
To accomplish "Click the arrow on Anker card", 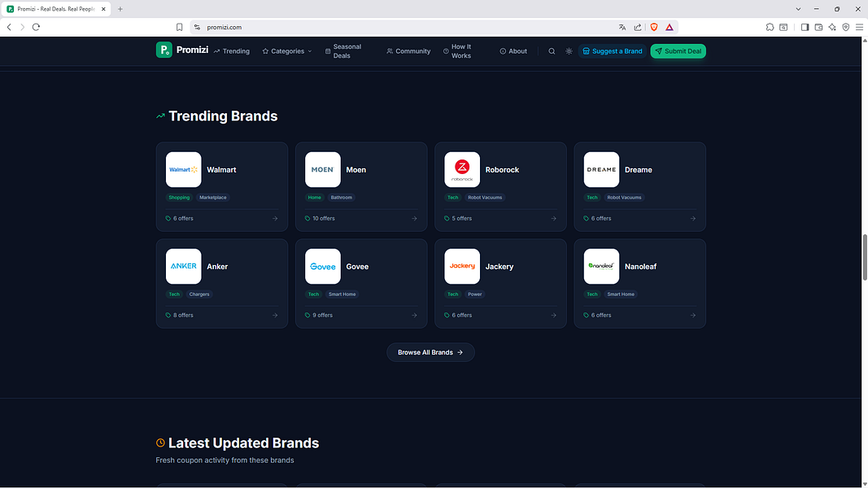I will pyautogui.click(x=275, y=316).
